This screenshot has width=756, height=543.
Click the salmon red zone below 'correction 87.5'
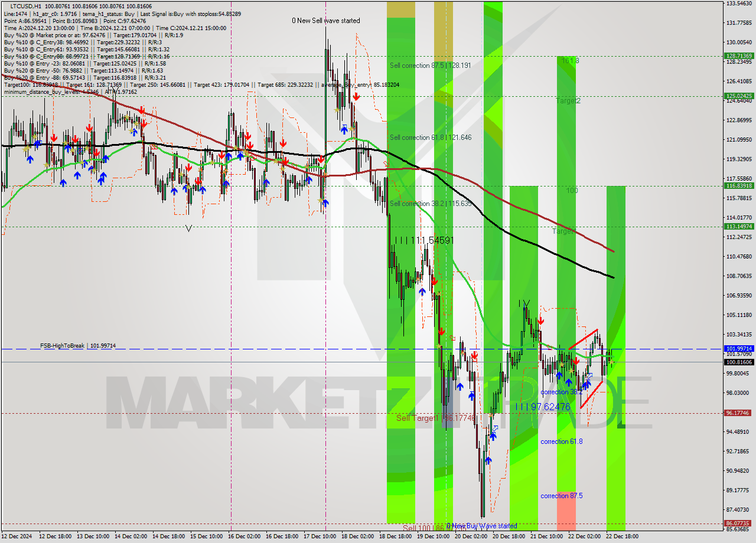click(566, 511)
